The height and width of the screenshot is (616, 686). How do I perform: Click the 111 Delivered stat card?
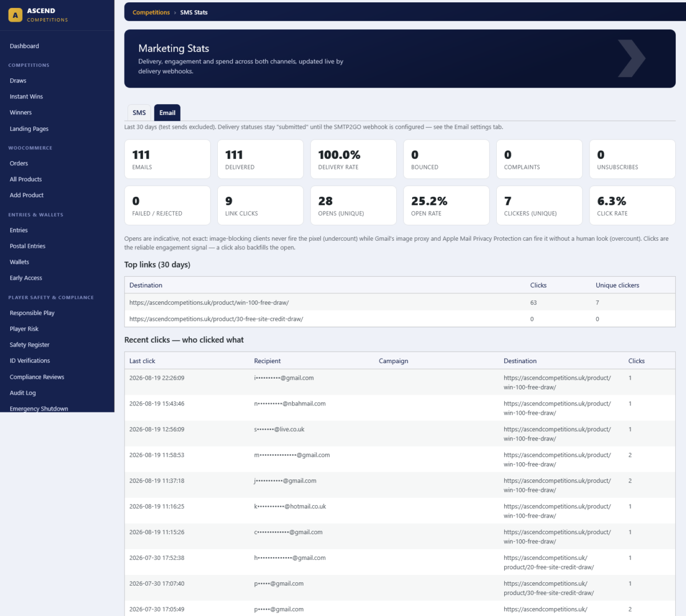pos(260,160)
